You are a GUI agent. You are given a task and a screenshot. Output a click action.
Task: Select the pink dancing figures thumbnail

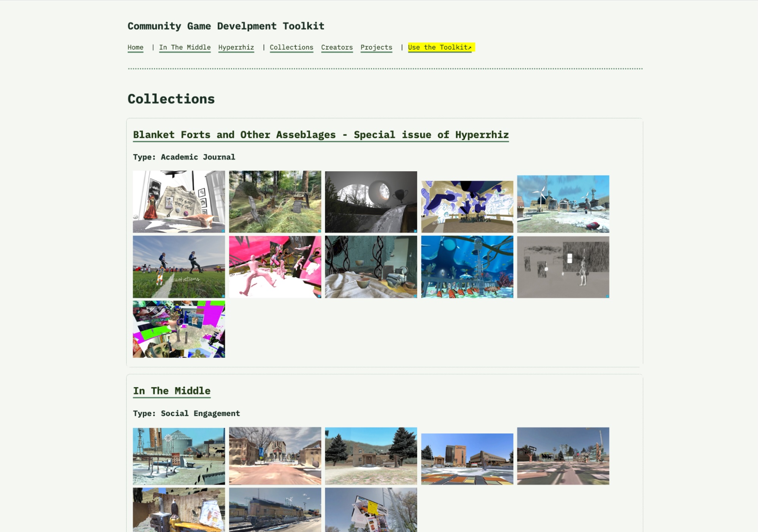[275, 267]
